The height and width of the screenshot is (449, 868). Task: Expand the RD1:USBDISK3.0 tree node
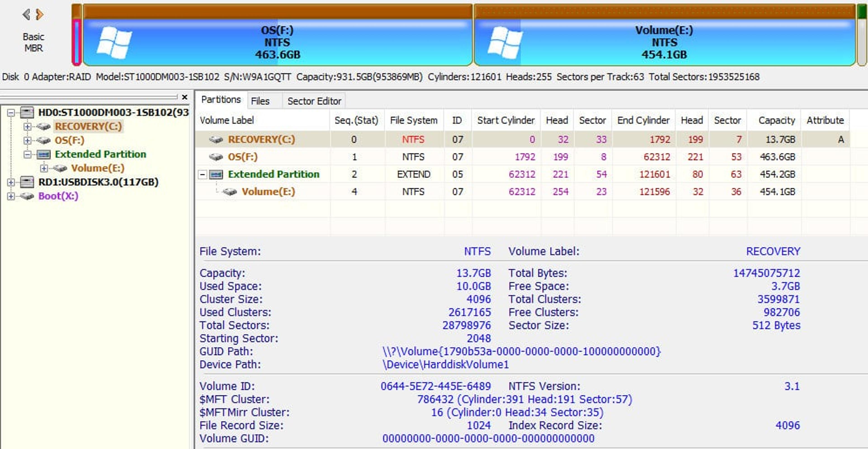click(11, 182)
